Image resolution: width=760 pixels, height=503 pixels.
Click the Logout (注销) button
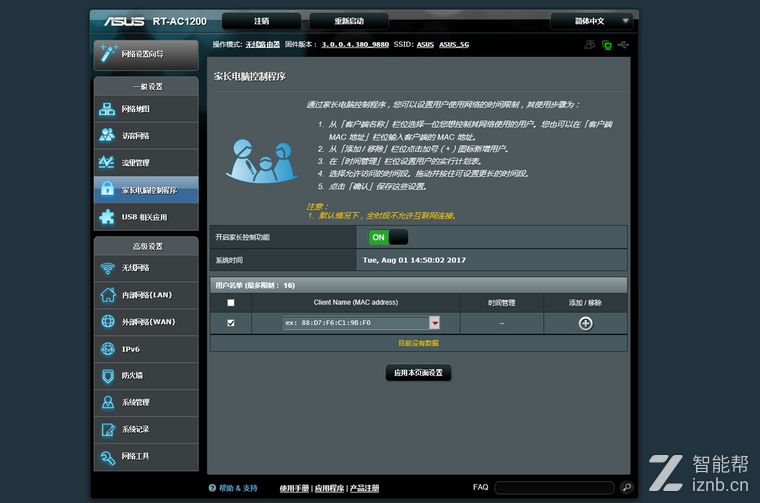(261, 21)
